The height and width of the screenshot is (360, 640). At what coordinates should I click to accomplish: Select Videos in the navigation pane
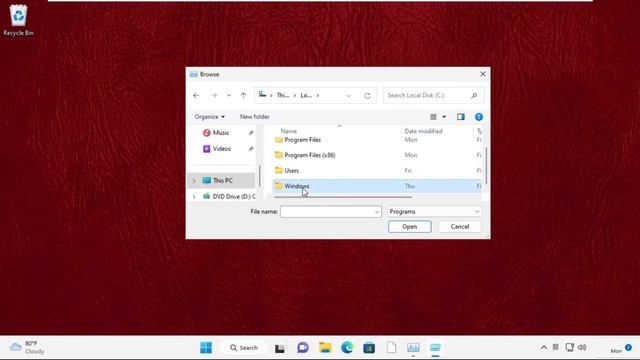click(222, 149)
